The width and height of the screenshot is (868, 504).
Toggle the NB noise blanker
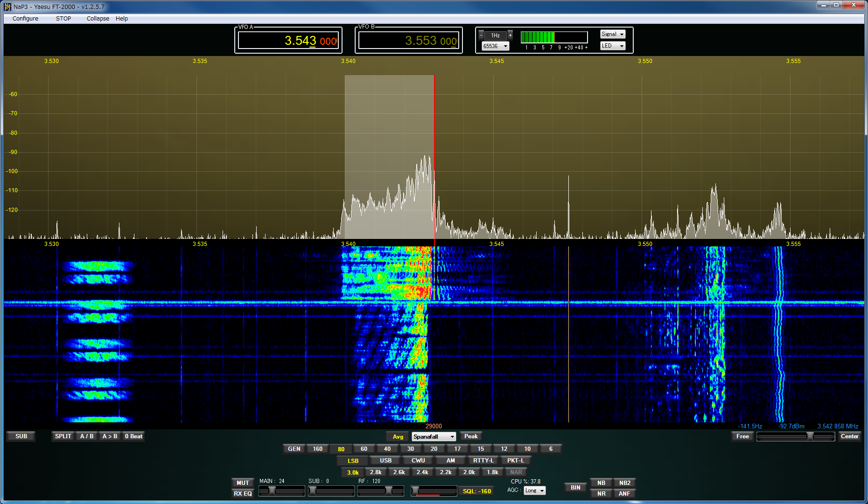[x=601, y=483]
